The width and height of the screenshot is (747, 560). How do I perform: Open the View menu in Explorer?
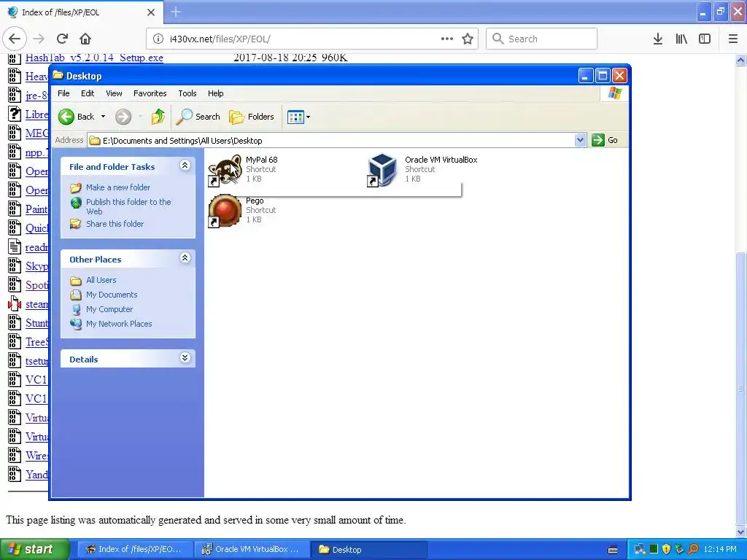pos(114,93)
